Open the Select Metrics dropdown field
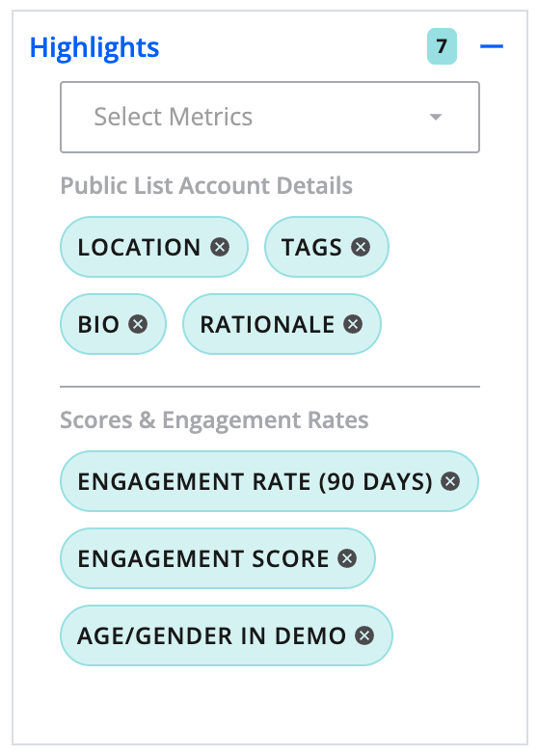 [270, 118]
